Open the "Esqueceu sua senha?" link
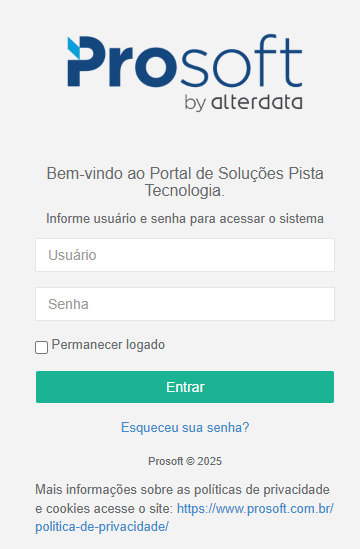 pos(185,428)
